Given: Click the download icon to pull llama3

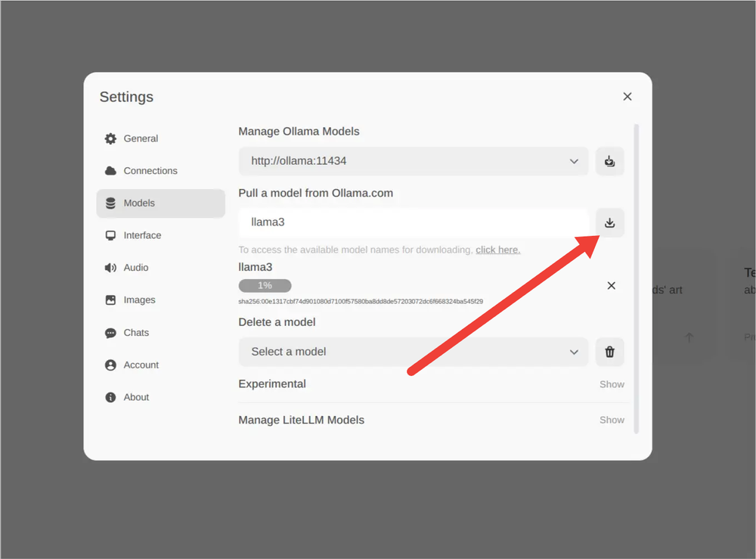Looking at the screenshot, I should (609, 222).
